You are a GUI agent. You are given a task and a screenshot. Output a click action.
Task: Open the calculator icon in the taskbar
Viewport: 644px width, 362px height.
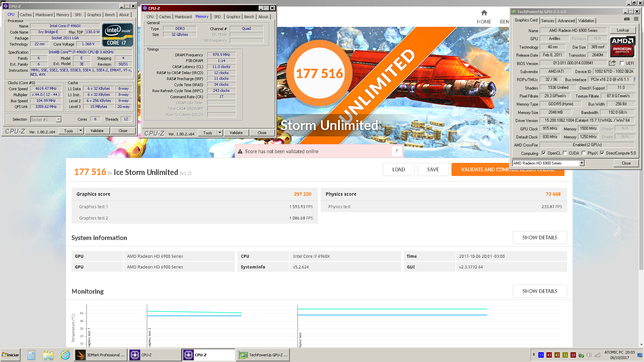(x=31, y=355)
